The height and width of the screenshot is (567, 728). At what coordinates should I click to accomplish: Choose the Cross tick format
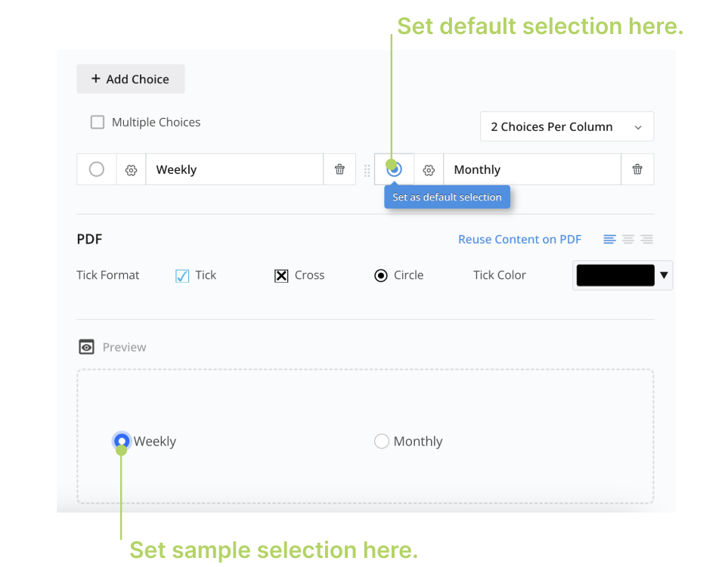281,276
